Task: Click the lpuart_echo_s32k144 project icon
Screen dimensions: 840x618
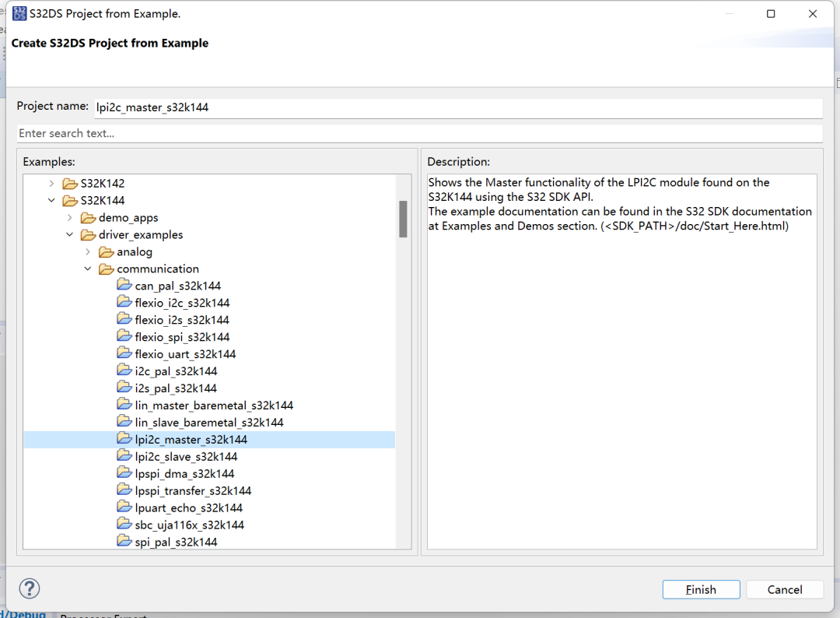Action: (x=124, y=508)
